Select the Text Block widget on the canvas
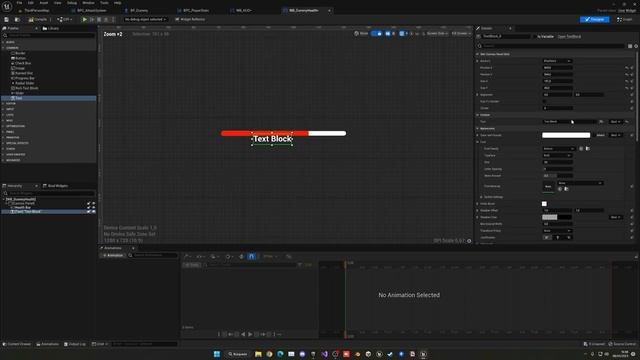 (x=272, y=139)
